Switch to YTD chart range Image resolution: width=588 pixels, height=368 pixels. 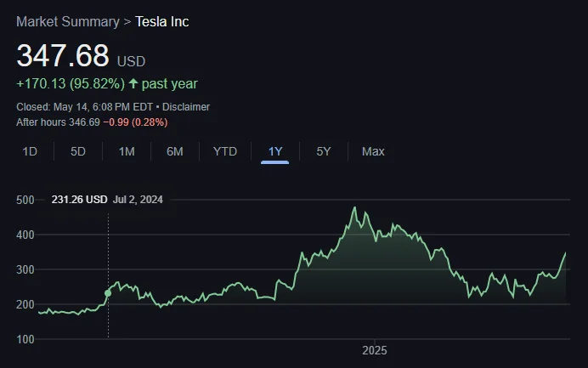click(225, 151)
